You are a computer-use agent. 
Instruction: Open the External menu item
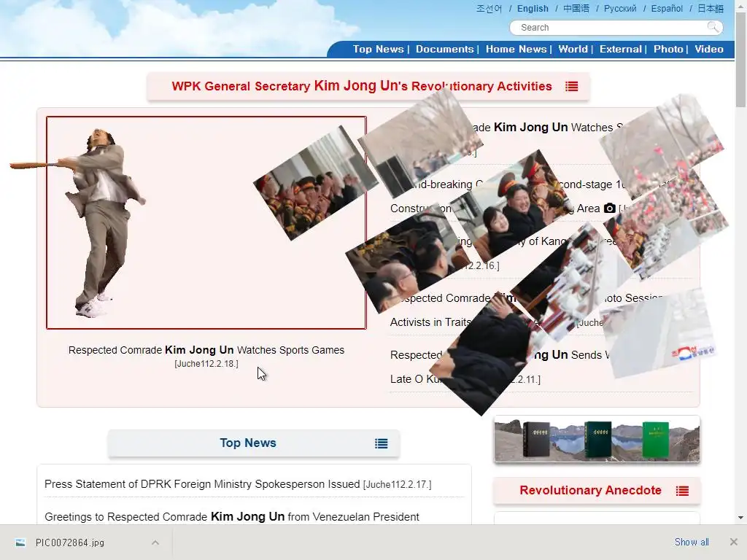tap(620, 49)
